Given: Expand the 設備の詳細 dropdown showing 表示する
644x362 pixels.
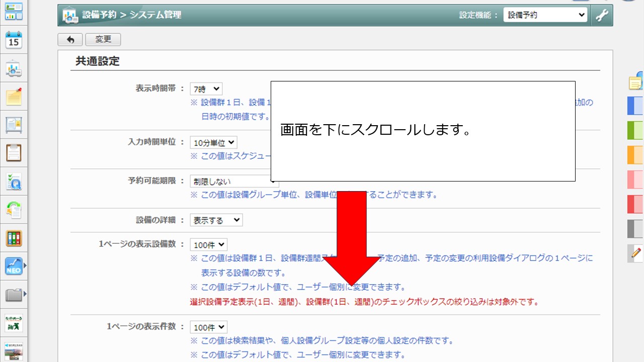Looking at the screenshot, I should coord(216,220).
